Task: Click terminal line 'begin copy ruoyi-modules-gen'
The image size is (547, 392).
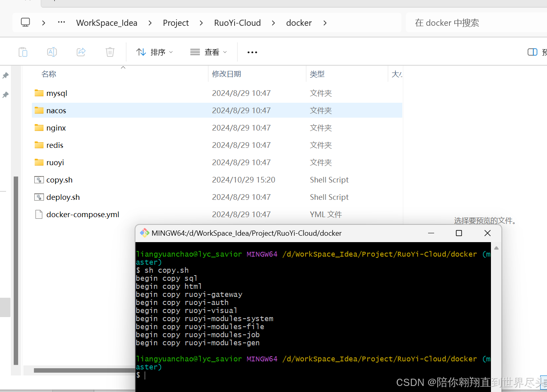Action: coord(198,343)
